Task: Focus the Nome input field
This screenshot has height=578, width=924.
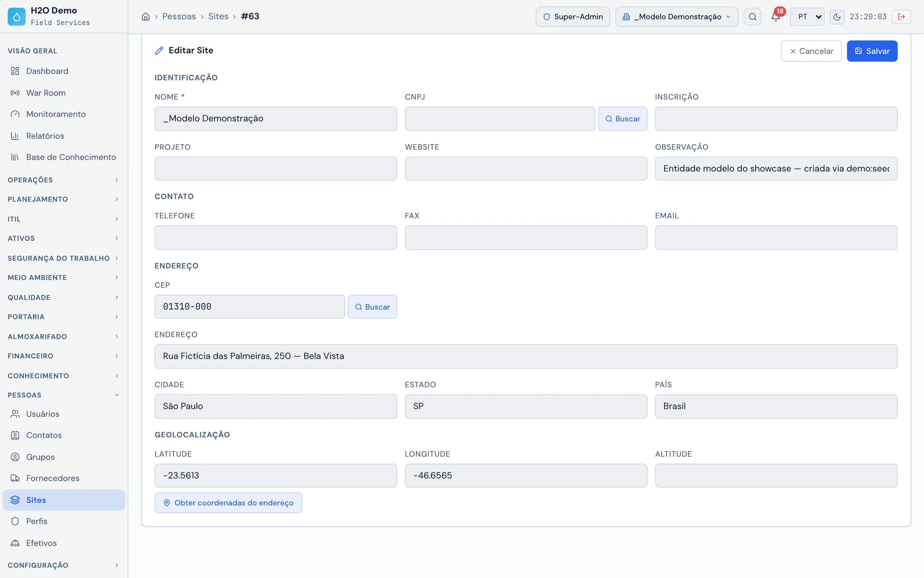Action: point(276,119)
